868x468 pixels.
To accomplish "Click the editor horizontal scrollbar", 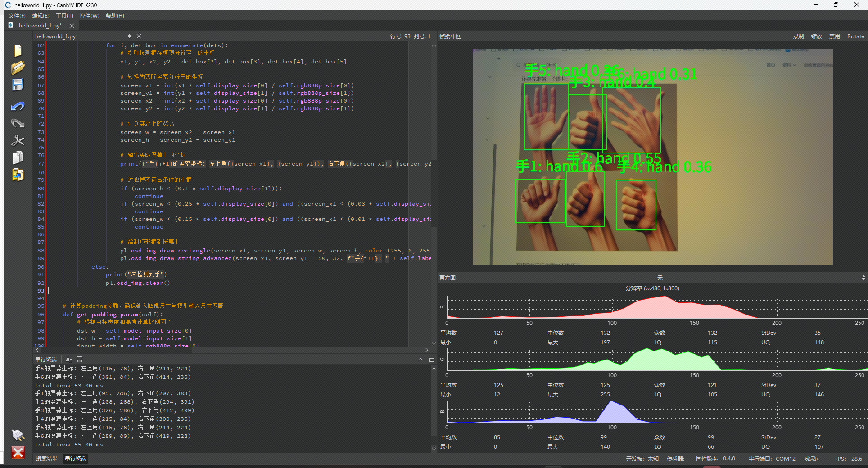I will click(231, 350).
